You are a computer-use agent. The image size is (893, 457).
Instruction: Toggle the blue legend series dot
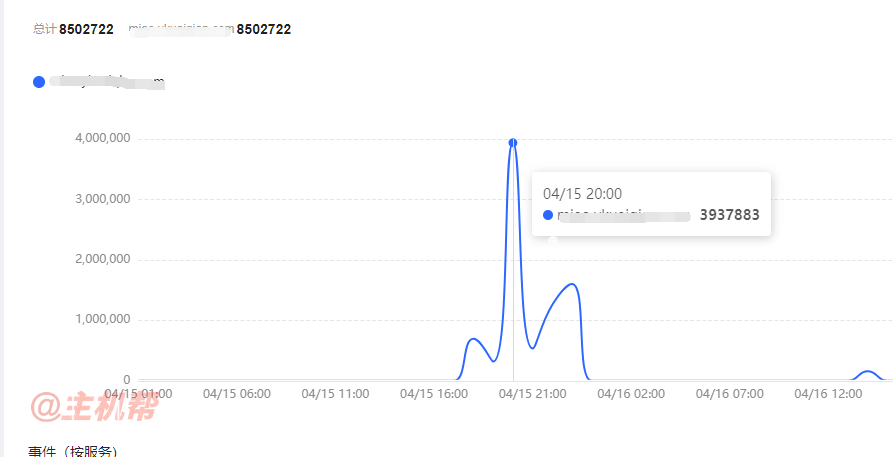[39, 82]
